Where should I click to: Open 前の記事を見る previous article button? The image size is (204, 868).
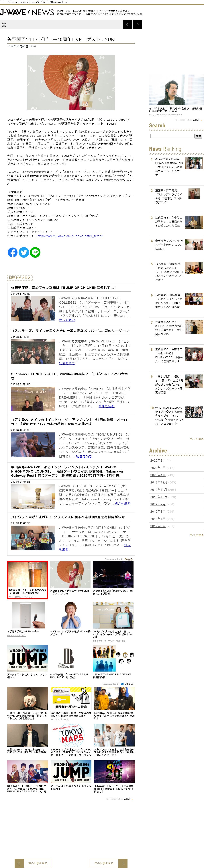tap(38, 863)
